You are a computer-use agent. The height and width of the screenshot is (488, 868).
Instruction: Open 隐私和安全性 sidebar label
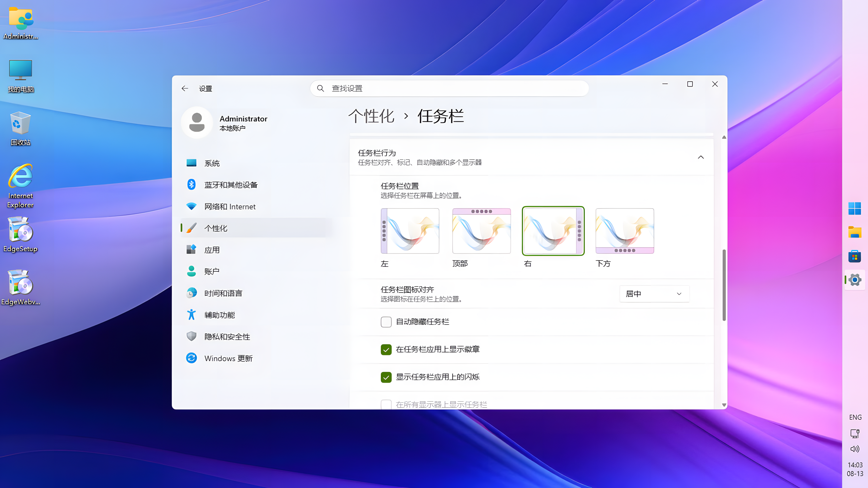point(227,336)
